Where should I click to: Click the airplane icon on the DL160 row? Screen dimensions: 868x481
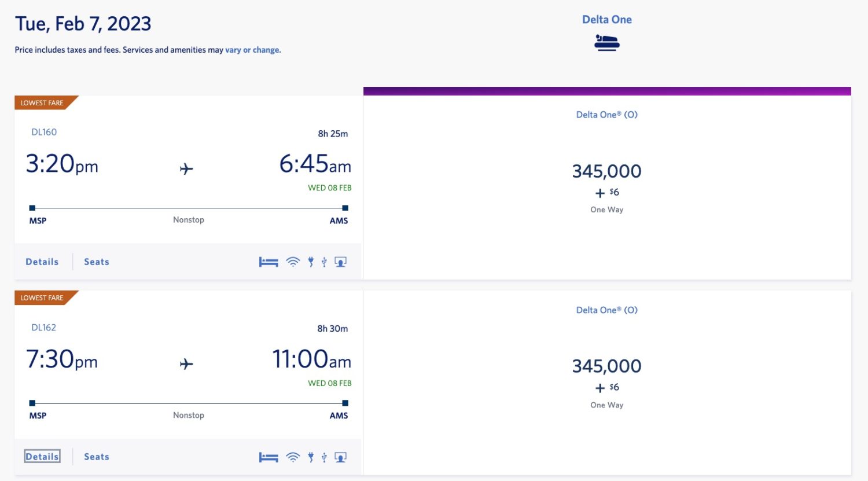click(x=186, y=168)
